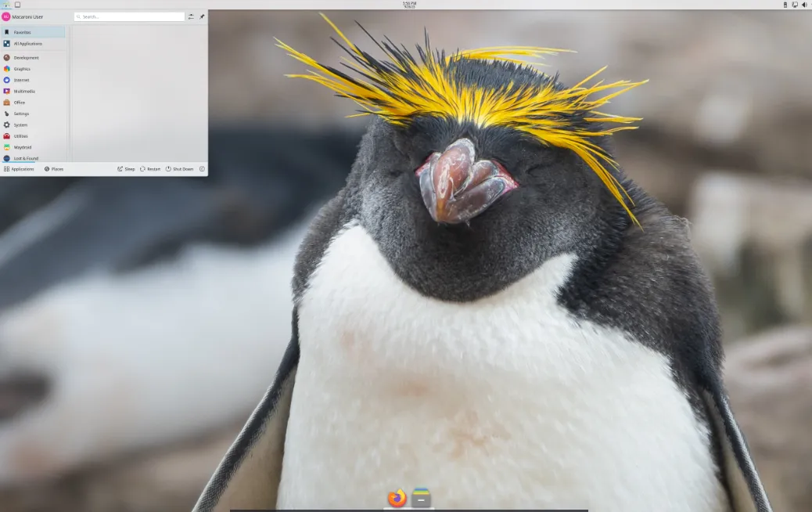812x512 pixels.
Task: Switch to the Applications tab
Action: tap(20, 168)
